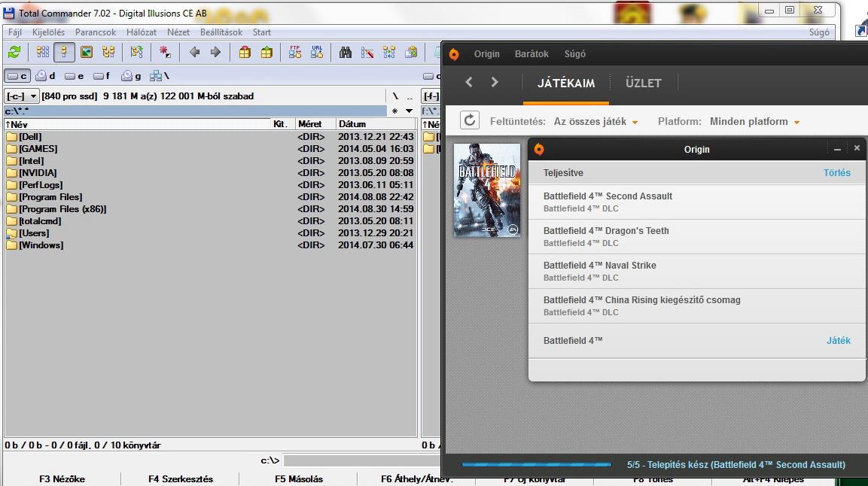Switch to the ÜZLET tab in Origin

click(x=643, y=83)
